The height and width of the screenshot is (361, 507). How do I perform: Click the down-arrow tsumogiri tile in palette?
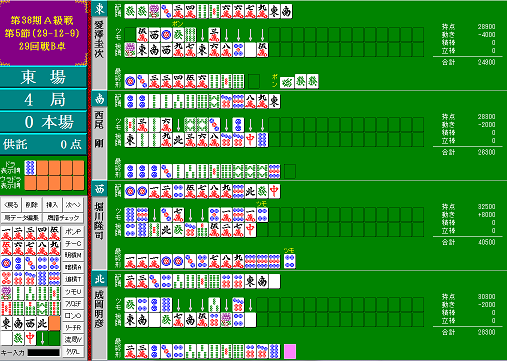pos(43,338)
